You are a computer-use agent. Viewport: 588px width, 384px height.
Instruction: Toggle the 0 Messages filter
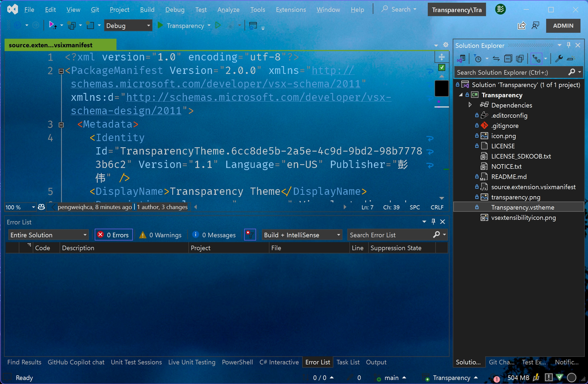pyautogui.click(x=214, y=235)
